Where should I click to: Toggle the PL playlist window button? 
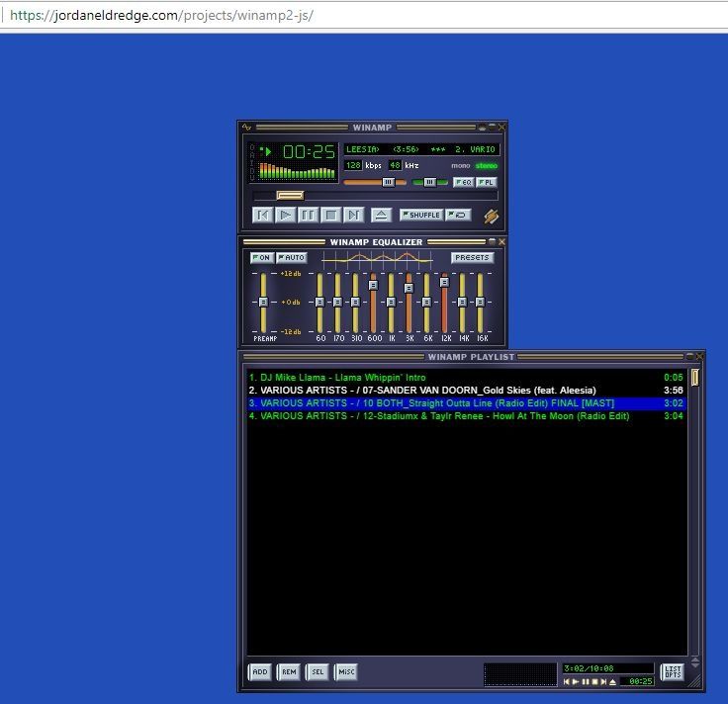[x=487, y=182]
